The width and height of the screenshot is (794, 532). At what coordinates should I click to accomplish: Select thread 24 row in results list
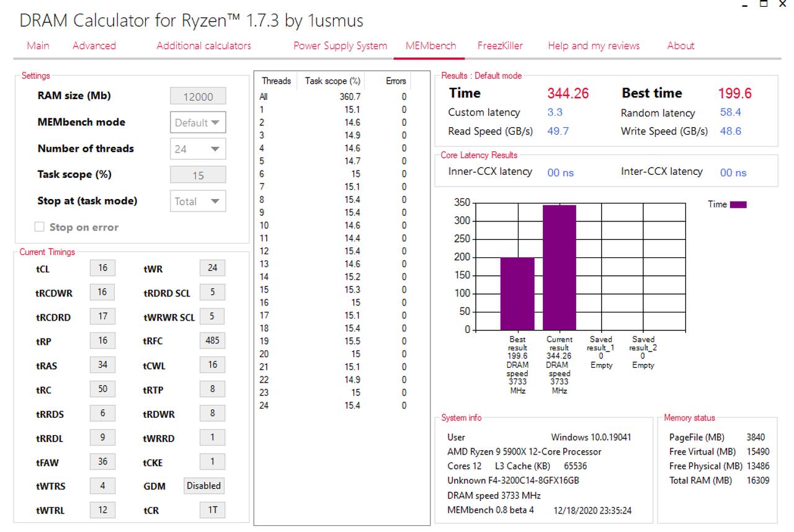pos(333,406)
